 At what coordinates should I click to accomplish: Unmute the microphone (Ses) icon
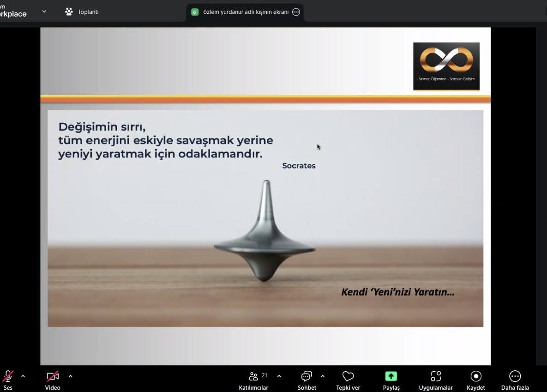click(8, 376)
